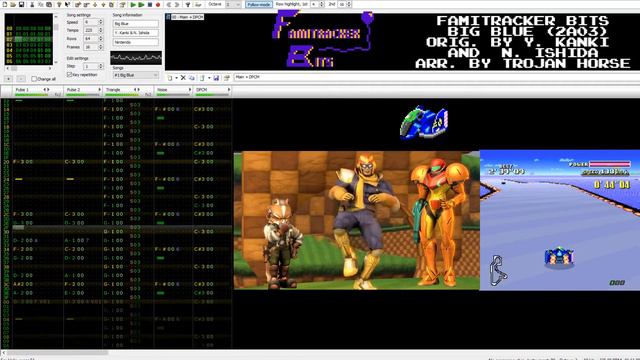Expand effect columns on Pulse 2 channel
Image resolution: width=640 pixels, height=360 pixels.
click(100, 89)
